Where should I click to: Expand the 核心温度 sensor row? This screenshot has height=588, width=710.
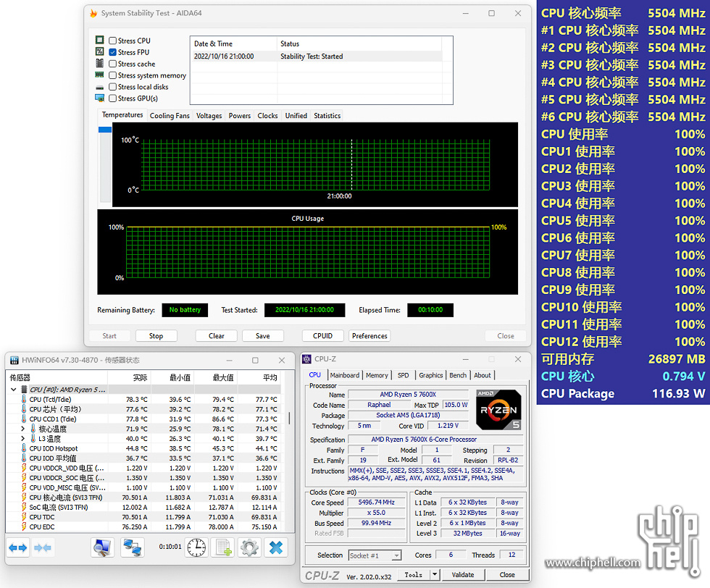[x=23, y=429]
